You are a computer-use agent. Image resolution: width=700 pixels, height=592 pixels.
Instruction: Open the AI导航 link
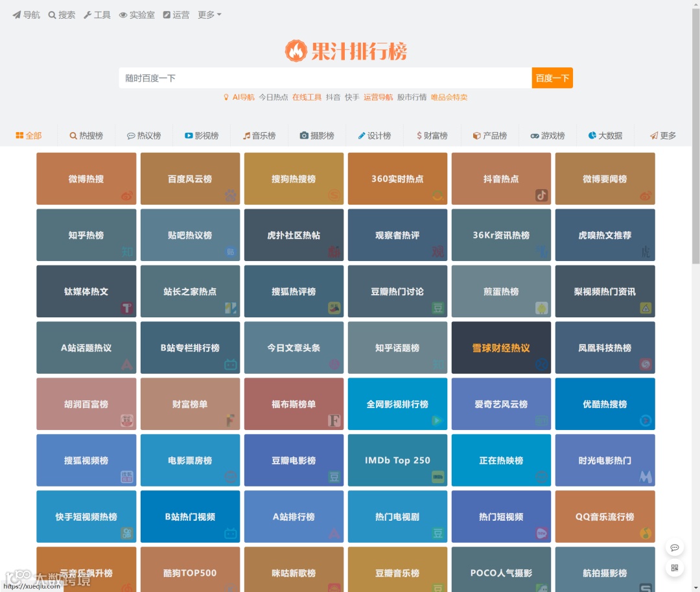243,97
